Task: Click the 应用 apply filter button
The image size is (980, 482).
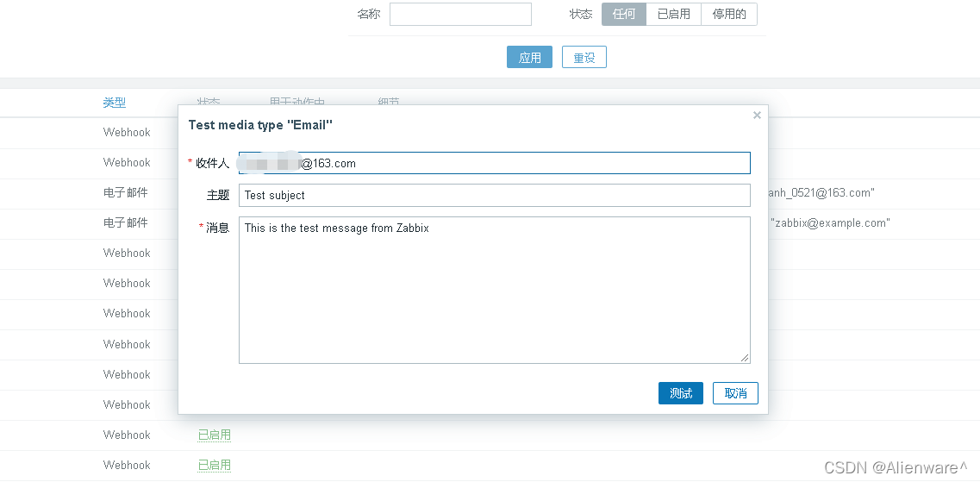Action: (x=529, y=58)
